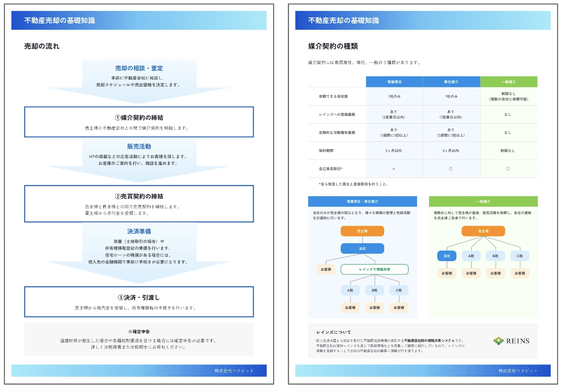Click the REINS logo

tap(511, 341)
